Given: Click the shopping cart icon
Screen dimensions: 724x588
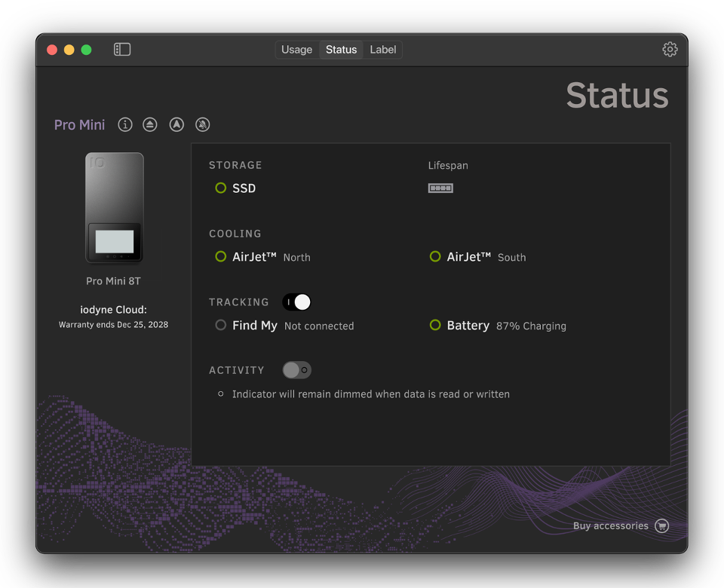Looking at the screenshot, I should pyautogui.click(x=662, y=526).
